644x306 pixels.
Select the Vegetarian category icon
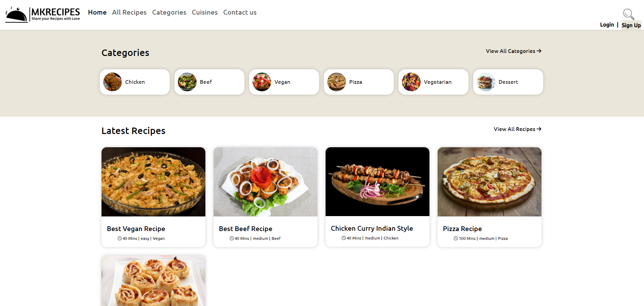(411, 82)
